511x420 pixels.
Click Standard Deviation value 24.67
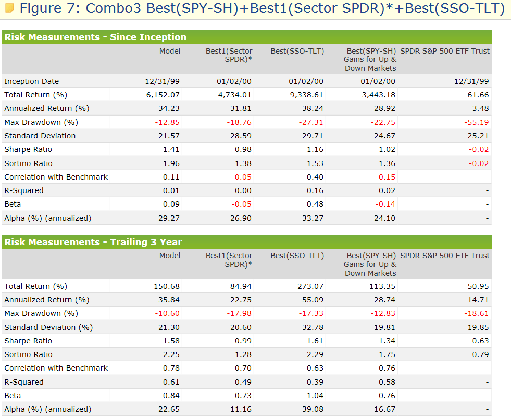(x=384, y=136)
